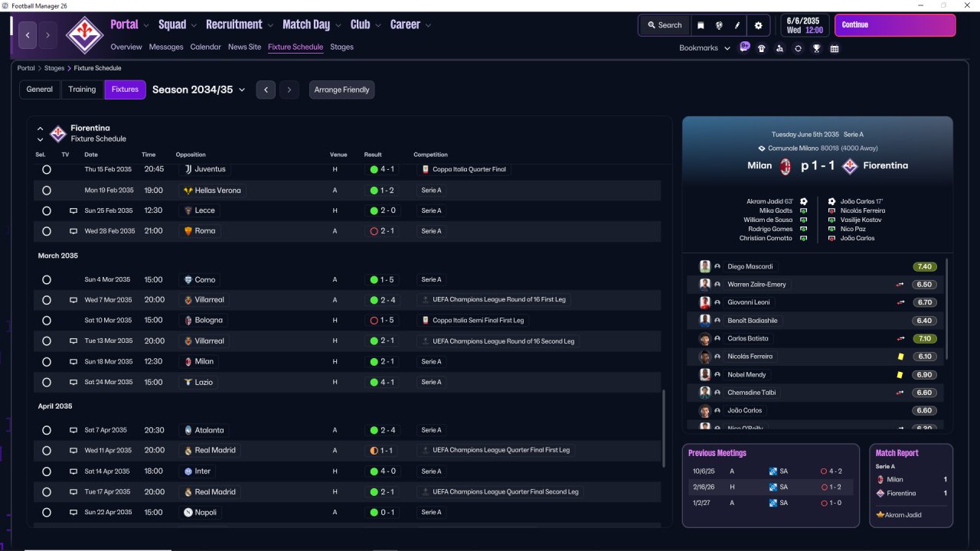Click the TV icon on the Lazio fixture
This screenshot has height=551, width=980.
click(x=73, y=382)
